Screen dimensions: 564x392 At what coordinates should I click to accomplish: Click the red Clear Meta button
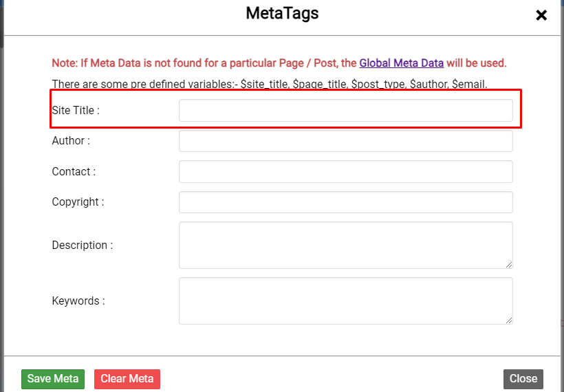coord(127,379)
